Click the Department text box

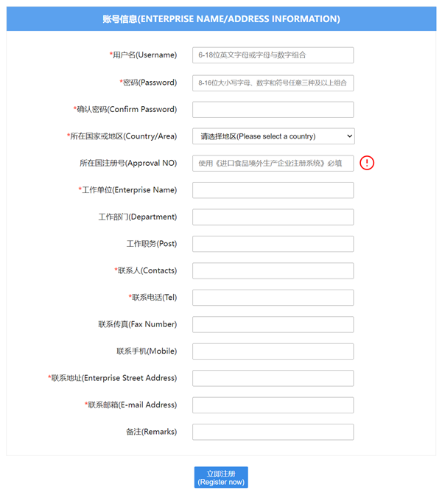(273, 217)
